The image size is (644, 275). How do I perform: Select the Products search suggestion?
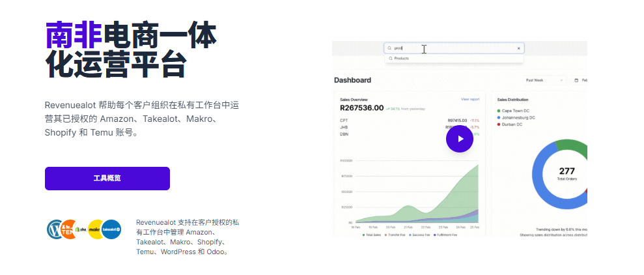(454, 59)
